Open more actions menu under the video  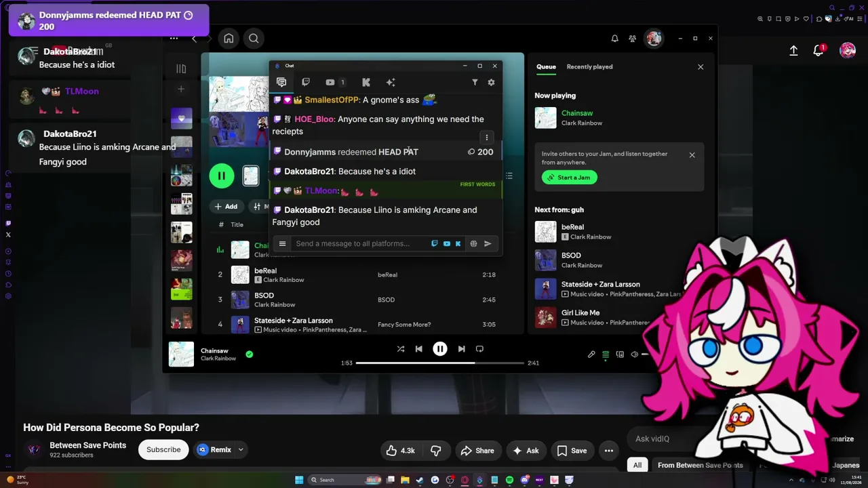[x=609, y=451]
